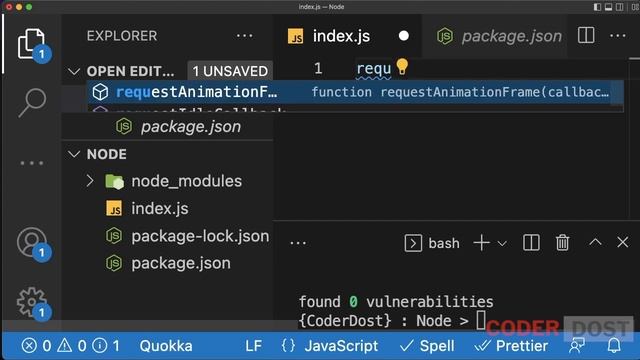640x360 pixels.
Task: Click Prettier formatter status item
Action: [x=512, y=346]
